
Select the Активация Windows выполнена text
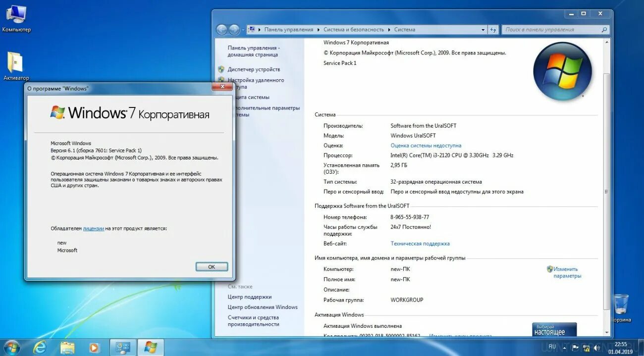click(x=363, y=326)
